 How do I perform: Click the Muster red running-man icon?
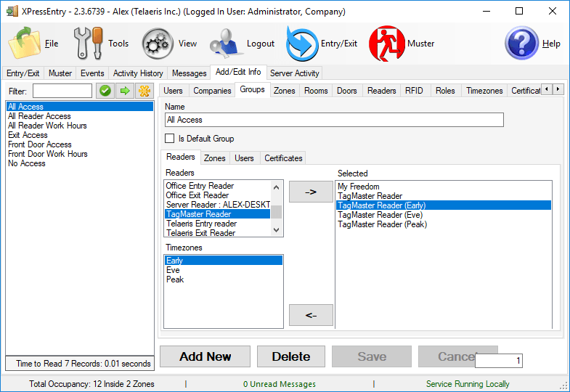(387, 44)
